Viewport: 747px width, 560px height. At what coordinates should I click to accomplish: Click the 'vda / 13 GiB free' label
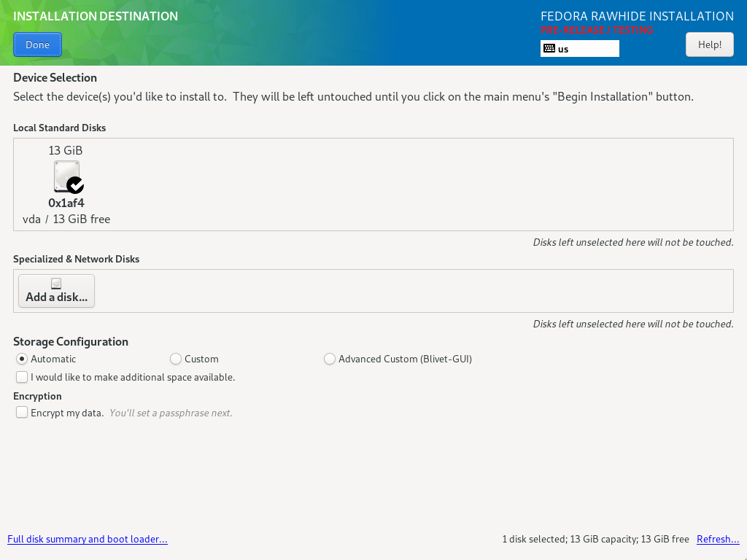pos(66,219)
